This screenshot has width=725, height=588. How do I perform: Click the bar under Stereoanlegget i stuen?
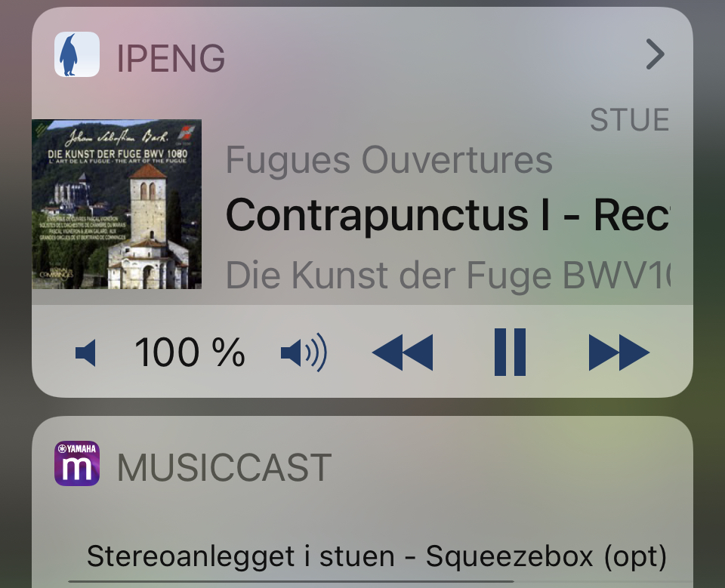coord(291,581)
